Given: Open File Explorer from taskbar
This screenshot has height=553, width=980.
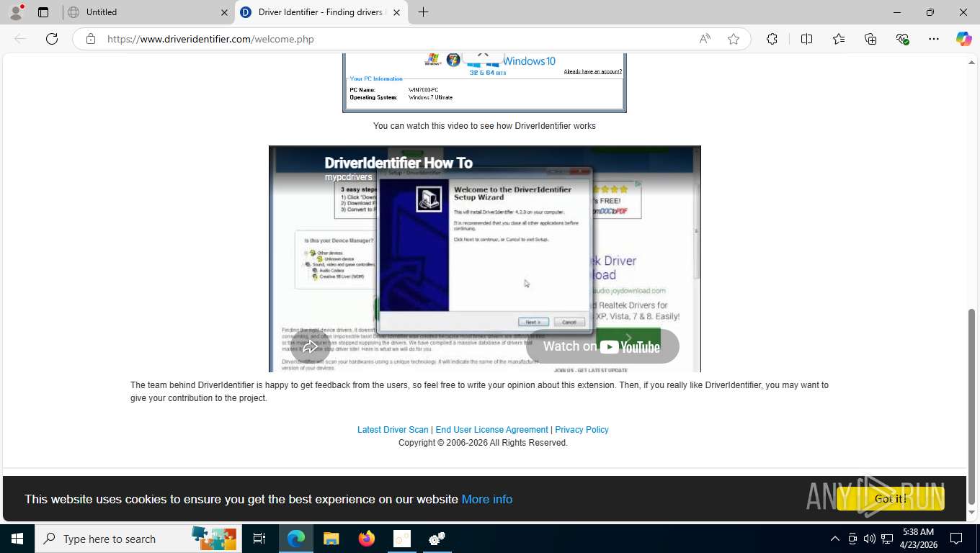Looking at the screenshot, I should pyautogui.click(x=331, y=539).
